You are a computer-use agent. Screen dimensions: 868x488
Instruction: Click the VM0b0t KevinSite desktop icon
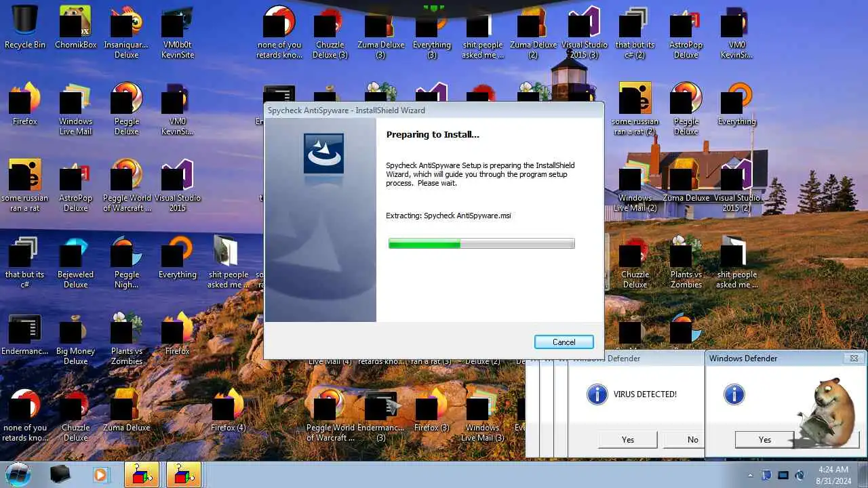177,32
